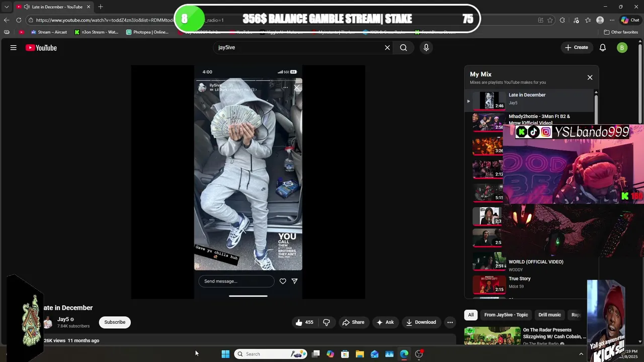Screen dimensions: 644x362
Task: Click the browser back arrow
Action: (x=6, y=20)
